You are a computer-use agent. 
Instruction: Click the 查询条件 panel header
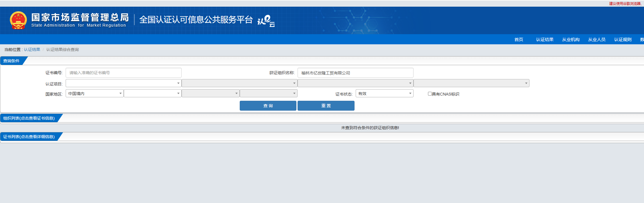[12, 61]
